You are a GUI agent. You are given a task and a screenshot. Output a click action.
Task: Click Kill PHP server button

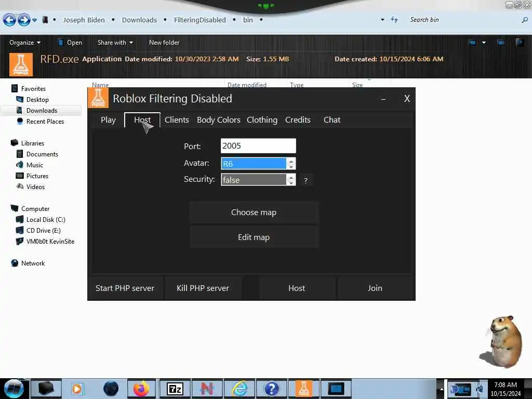pyautogui.click(x=203, y=288)
